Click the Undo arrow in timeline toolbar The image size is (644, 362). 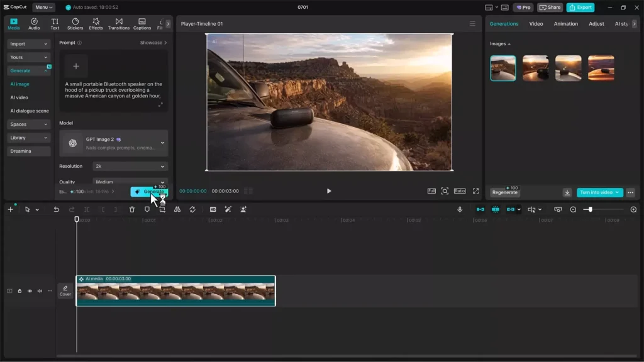[x=56, y=209]
